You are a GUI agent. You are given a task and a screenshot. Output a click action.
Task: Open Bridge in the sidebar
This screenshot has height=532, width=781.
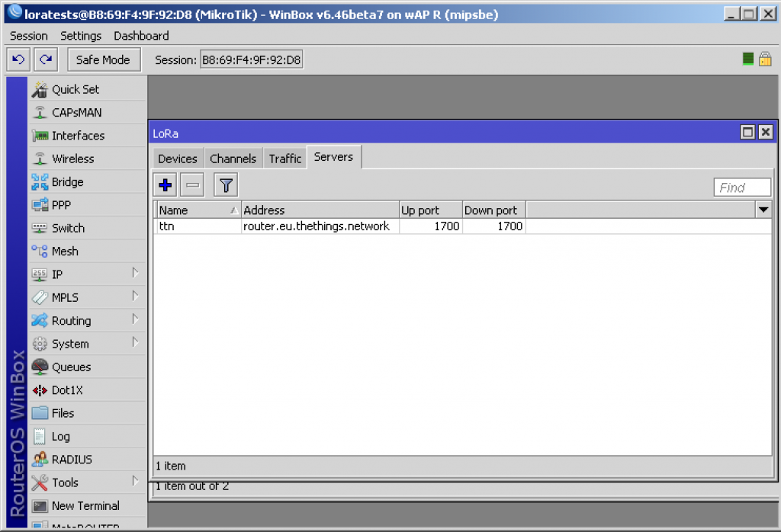[x=67, y=182]
